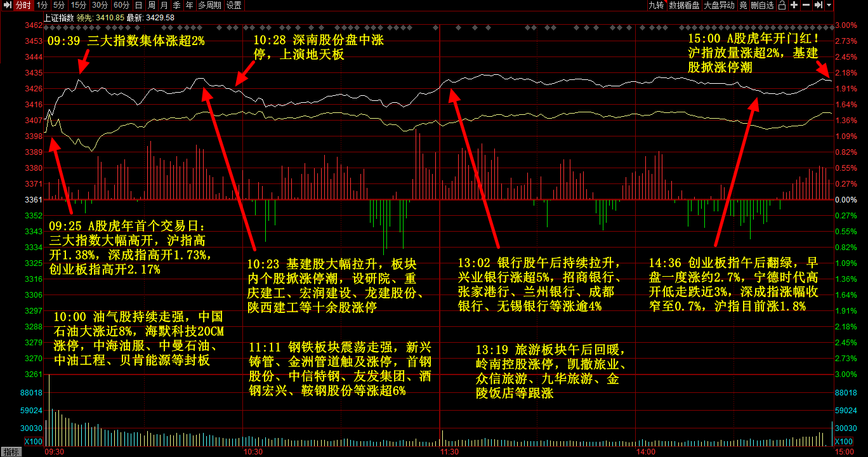Open the 数据看盘 panel
868x457 pixels.
point(684,5)
